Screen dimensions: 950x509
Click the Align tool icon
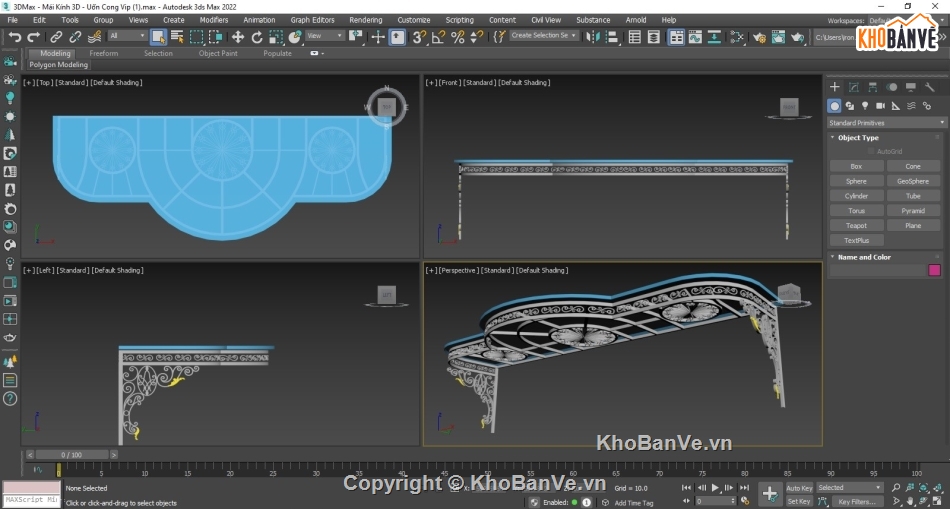pos(612,37)
